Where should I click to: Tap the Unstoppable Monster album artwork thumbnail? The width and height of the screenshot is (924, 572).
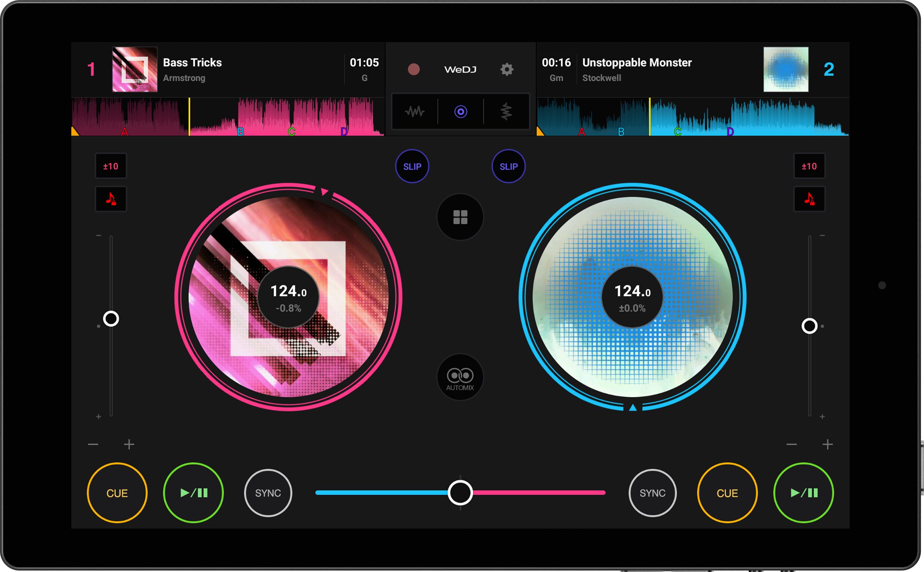[x=786, y=69]
